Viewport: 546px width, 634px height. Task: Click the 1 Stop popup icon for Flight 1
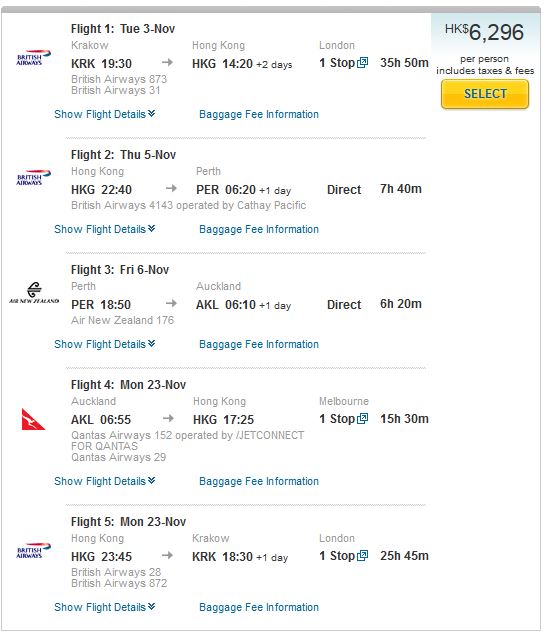[x=362, y=63]
